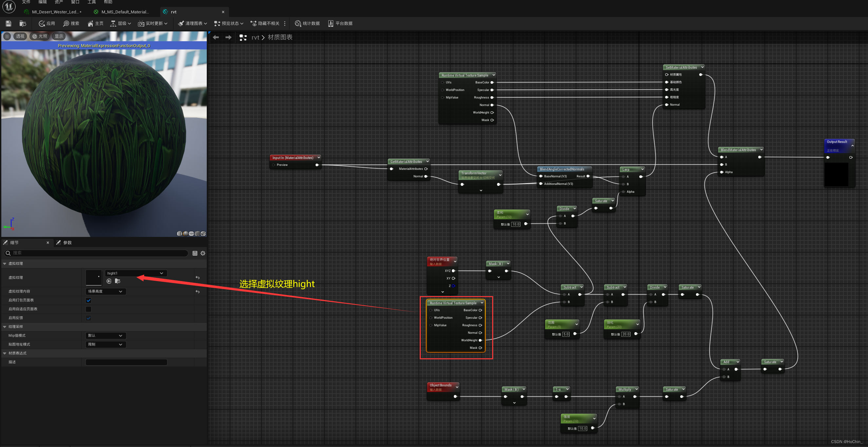Click the Browse to asset icon

[23, 23]
